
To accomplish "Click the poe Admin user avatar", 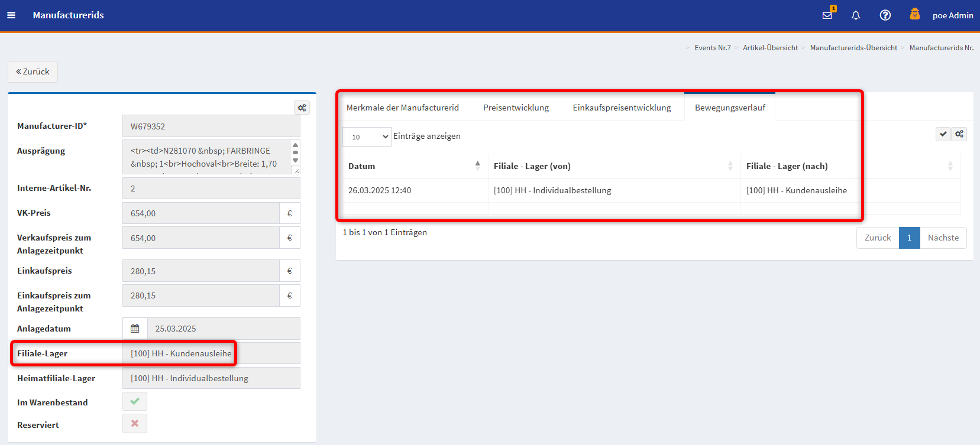I will point(914,15).
